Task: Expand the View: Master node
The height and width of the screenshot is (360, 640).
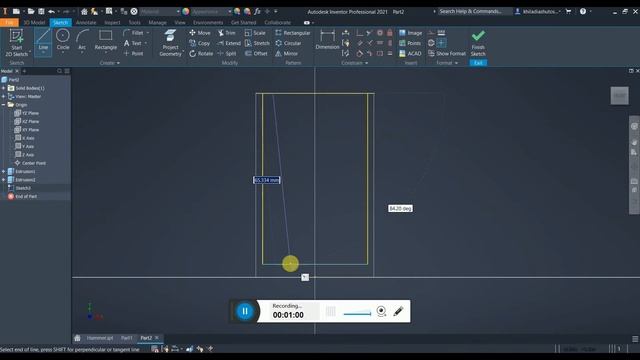Action: click(x=4, y=96)
